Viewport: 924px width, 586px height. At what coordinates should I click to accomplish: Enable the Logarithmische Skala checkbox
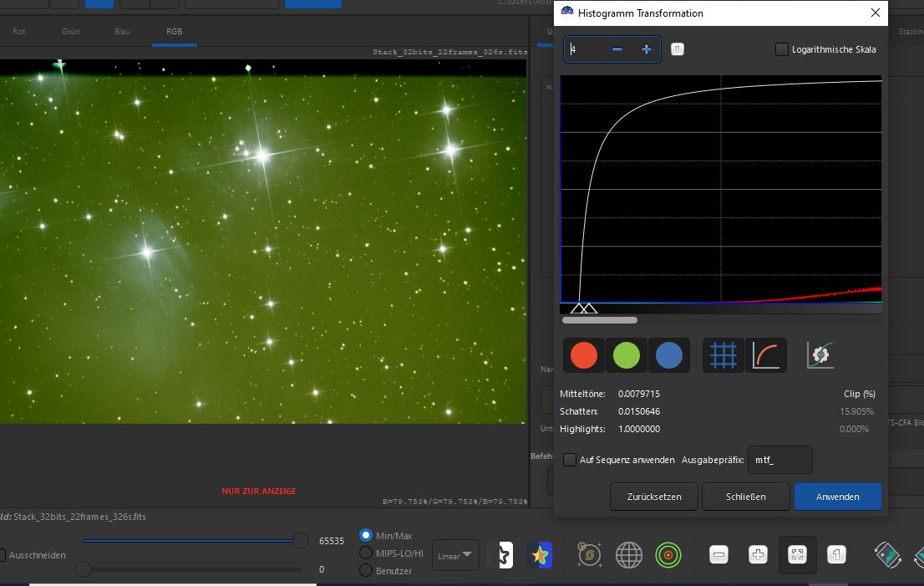click(x=781, y=49)
